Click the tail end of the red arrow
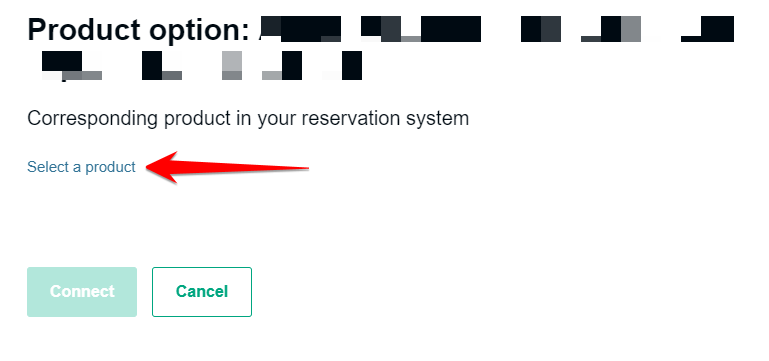This screenshot has height=361, width=769. (x=304, y=169)
